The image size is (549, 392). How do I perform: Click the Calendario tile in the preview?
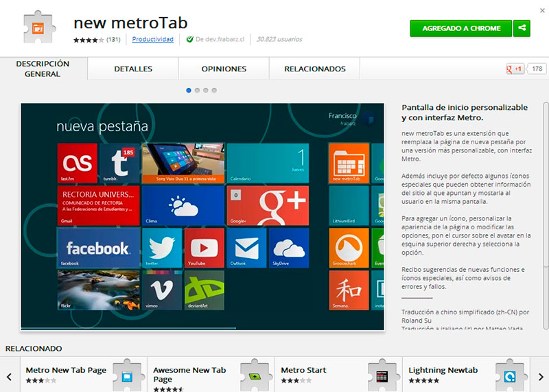point(268,163)
